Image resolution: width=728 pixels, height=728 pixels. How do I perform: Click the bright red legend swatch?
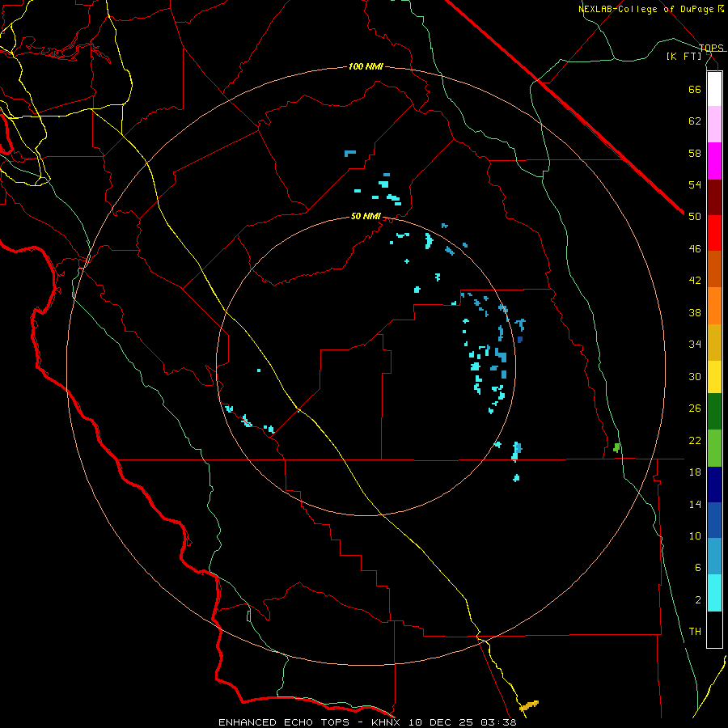(714, 233)
